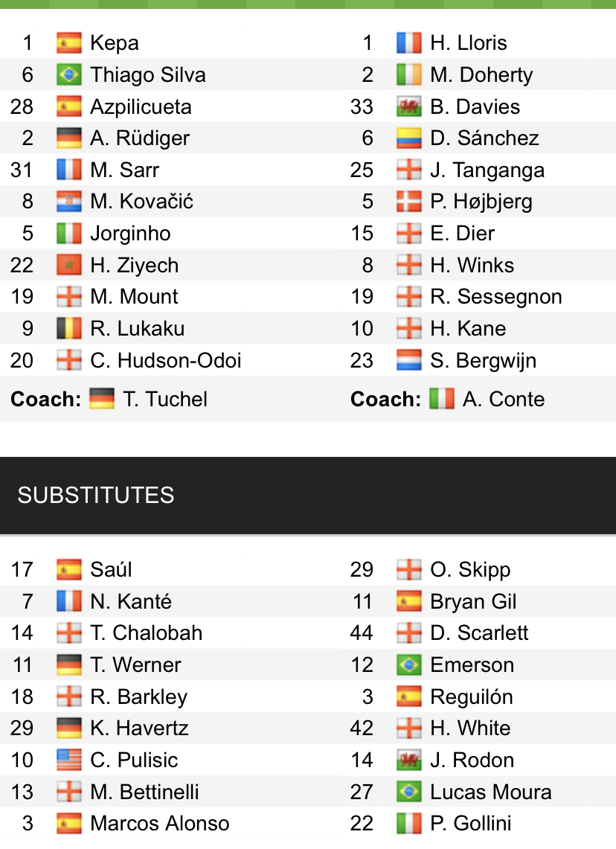
Task: Click jersey number 44 beside D. Scarlett
Action: pyautogui.click(x=362, y=633)
